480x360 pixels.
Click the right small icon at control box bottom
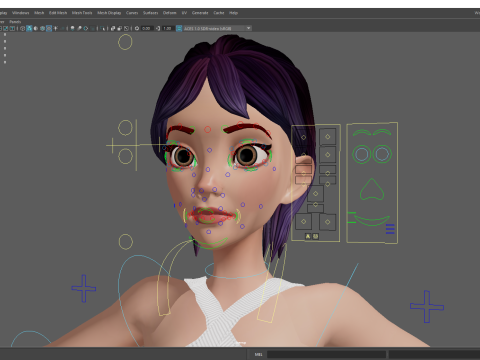(x=315, y=236)
